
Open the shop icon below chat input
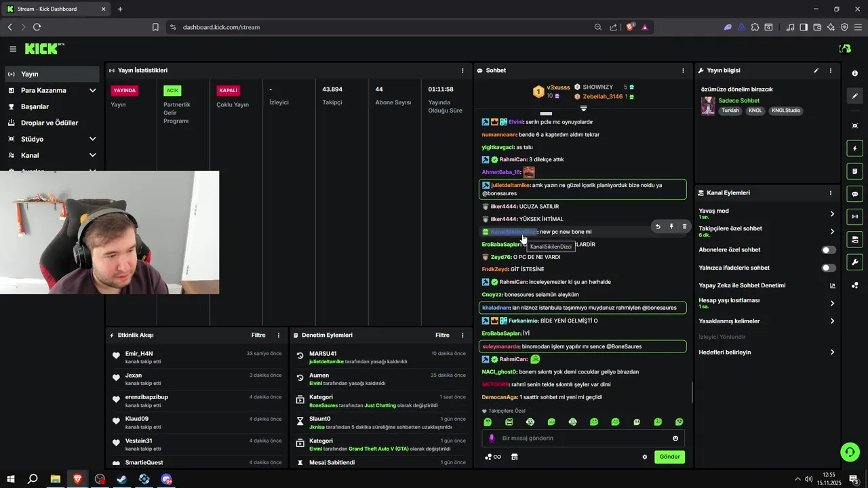(x=514, y=457)
